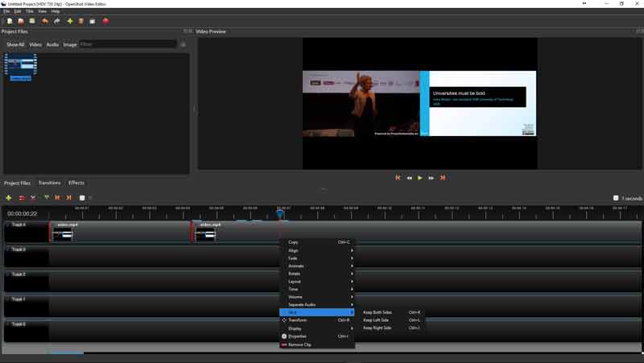644x363 pixels.
Task: Click the zoom out icon on timeline toolbar
Action: [x=82, y=197]
